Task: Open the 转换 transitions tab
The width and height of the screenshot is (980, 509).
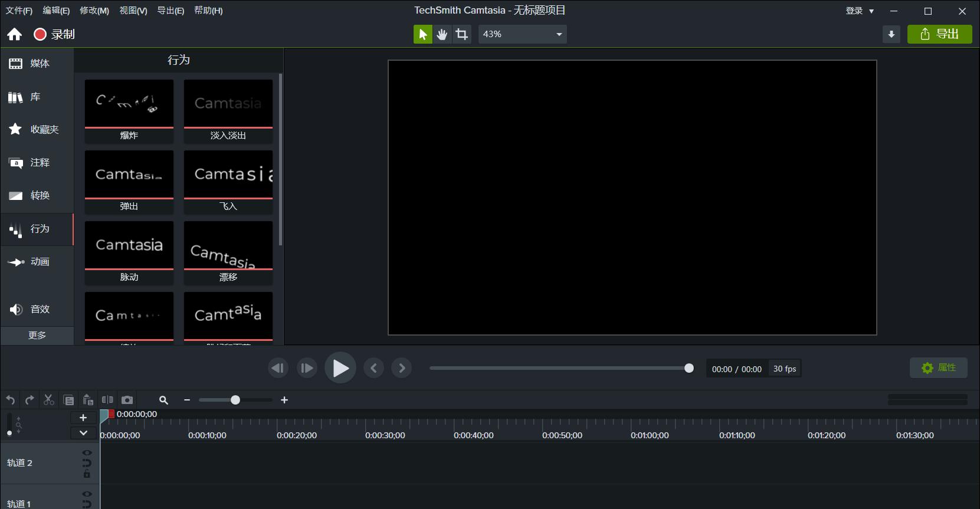Action: point(37,195)
